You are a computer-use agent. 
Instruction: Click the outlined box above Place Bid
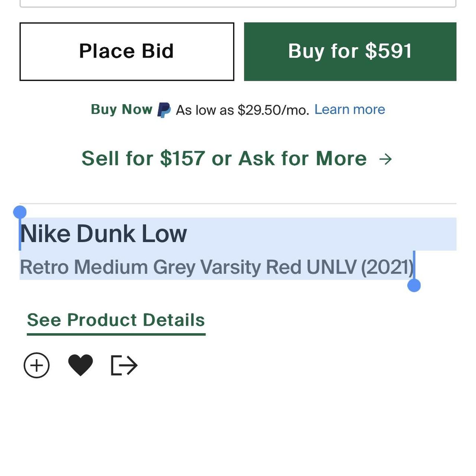238,4
